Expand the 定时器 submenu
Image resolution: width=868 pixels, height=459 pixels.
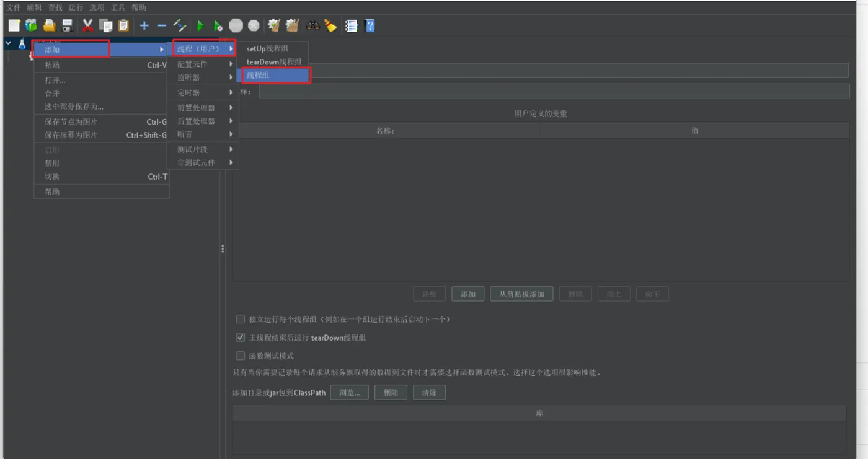click(x=203, y=93)
